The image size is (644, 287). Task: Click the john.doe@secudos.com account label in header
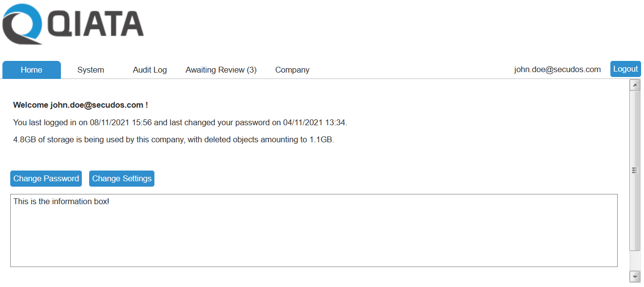[557, 69]
